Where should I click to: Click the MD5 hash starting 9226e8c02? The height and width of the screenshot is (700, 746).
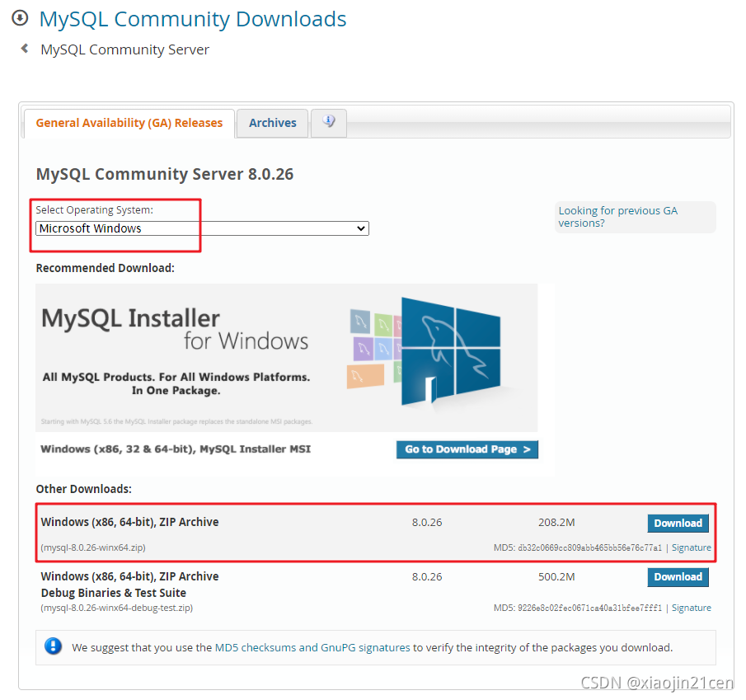pos(589,608)
